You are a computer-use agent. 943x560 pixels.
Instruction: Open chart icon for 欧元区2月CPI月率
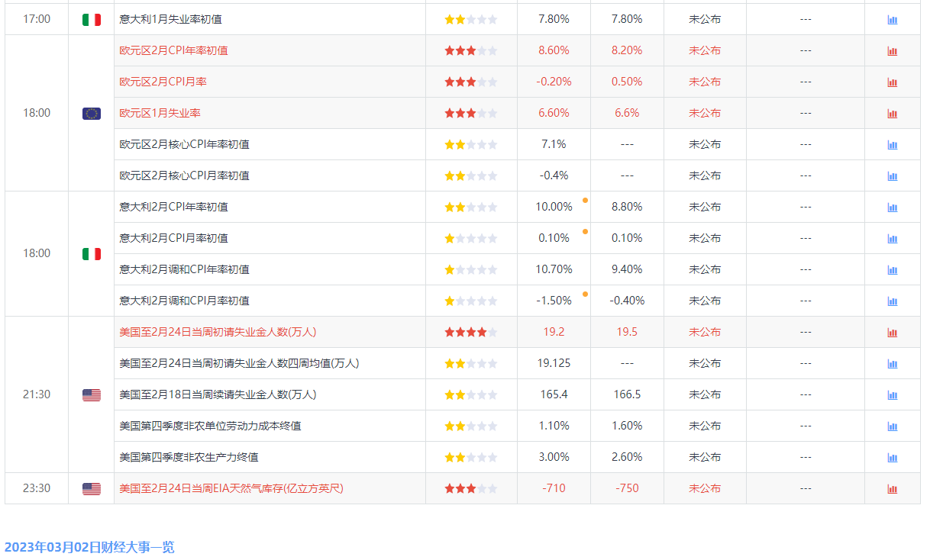[893, 82]
